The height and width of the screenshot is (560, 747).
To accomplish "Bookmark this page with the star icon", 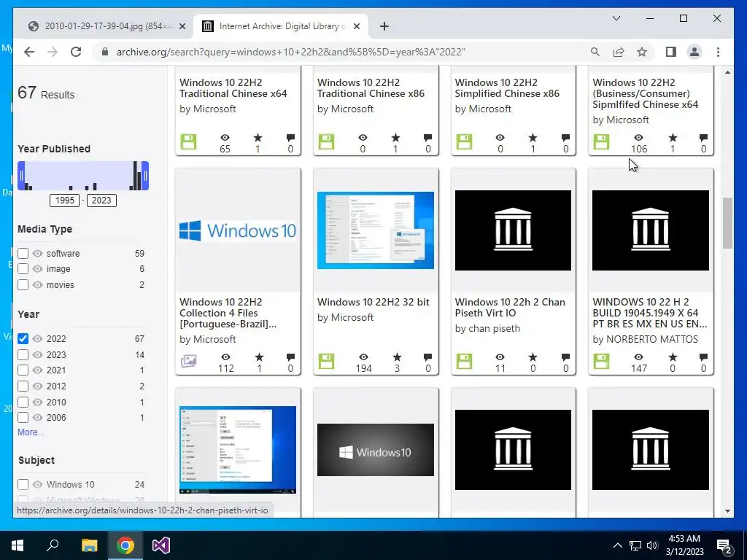I will click(642, 52).
